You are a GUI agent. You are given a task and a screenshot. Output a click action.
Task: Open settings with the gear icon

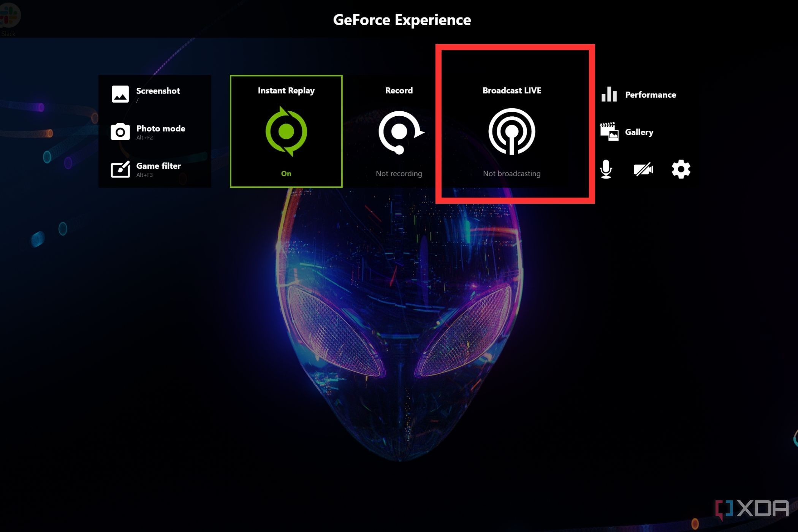[x=681, y=169]
